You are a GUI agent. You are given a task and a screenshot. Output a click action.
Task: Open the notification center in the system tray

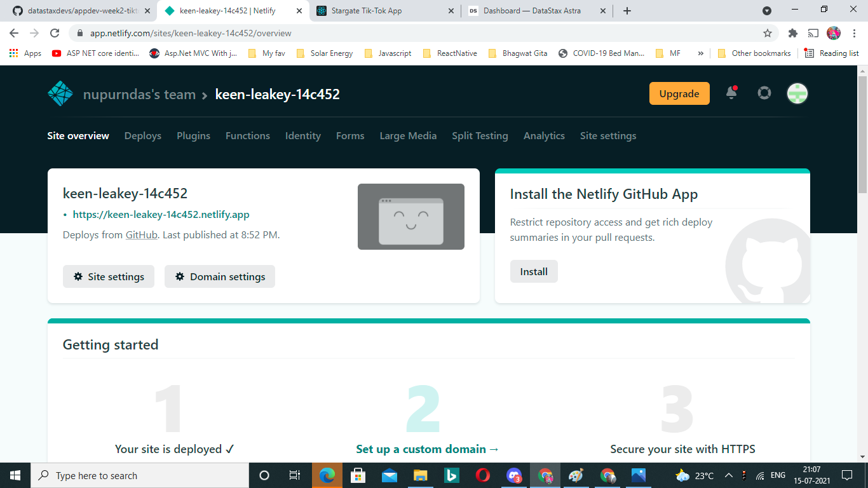coord(847,475)
